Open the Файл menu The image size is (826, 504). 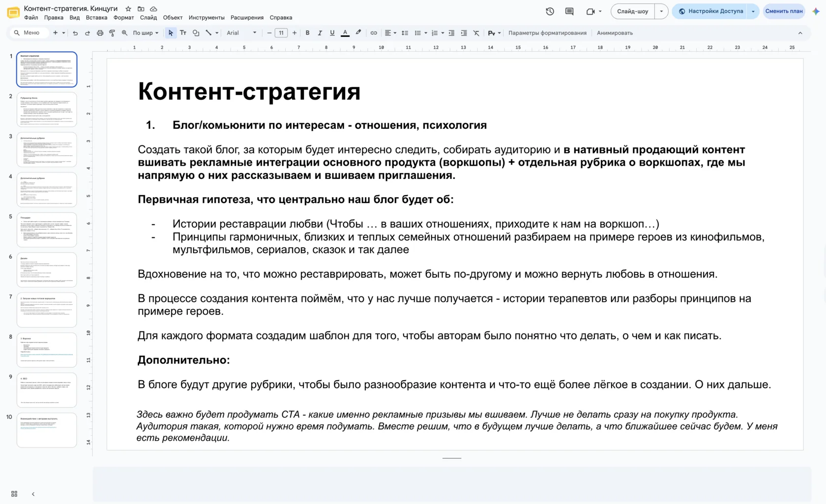tap(31, 17)
